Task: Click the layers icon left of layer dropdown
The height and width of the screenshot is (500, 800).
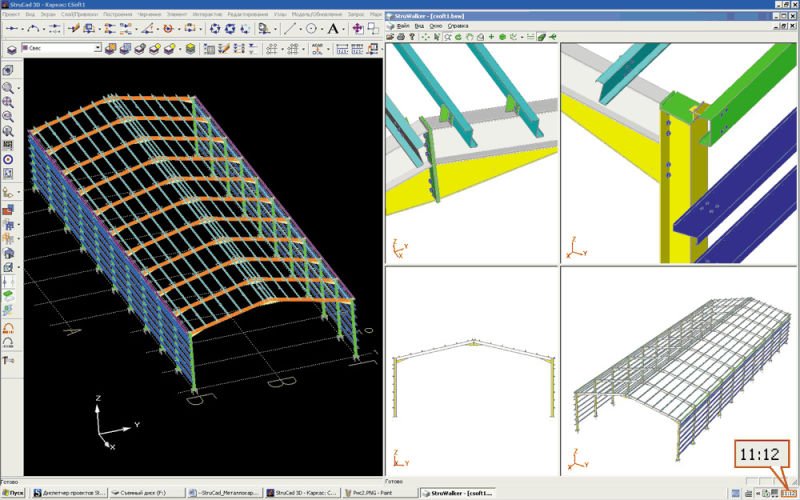Action: (x=11, y=48)
